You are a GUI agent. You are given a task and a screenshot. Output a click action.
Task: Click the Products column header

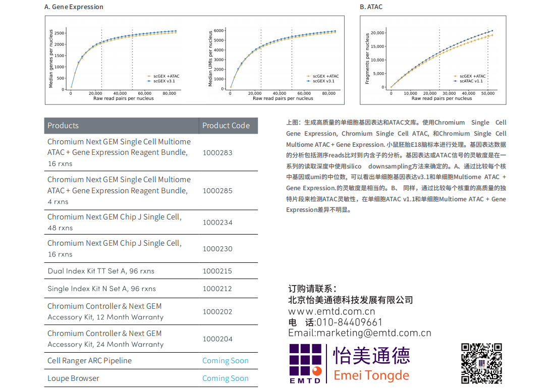click(x=63, y=126)
